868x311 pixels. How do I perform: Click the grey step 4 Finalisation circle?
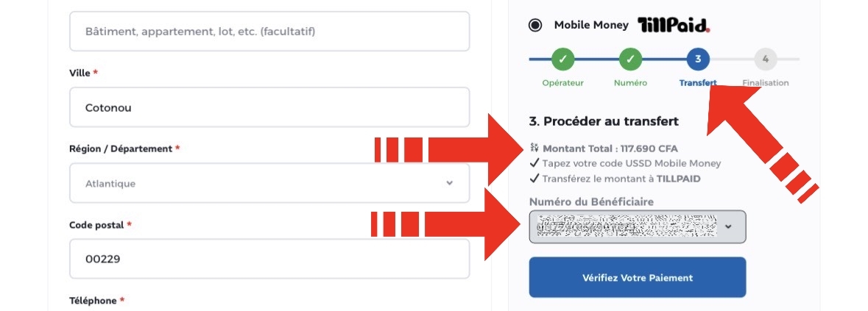[766, 59]
